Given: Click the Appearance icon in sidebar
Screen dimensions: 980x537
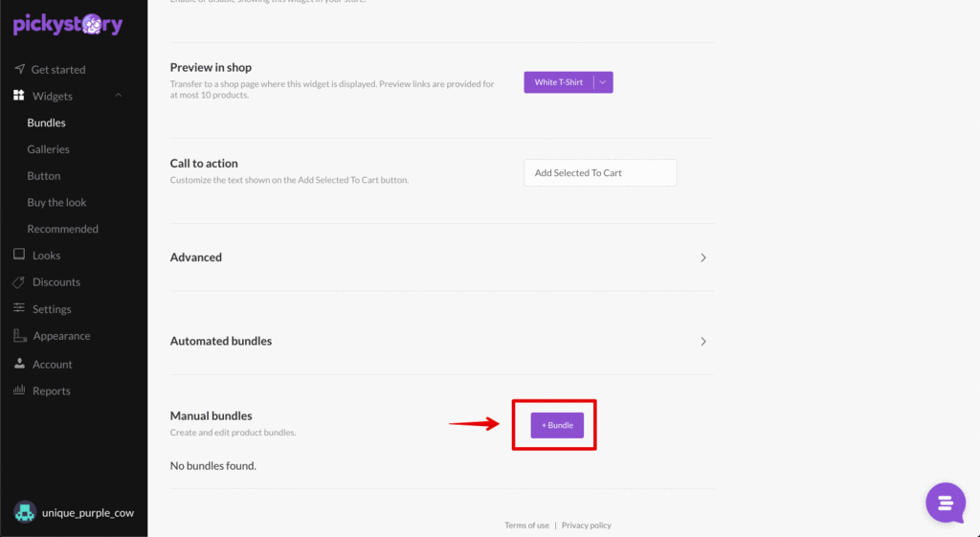Looking at the screenshot, I should [20, 336].
